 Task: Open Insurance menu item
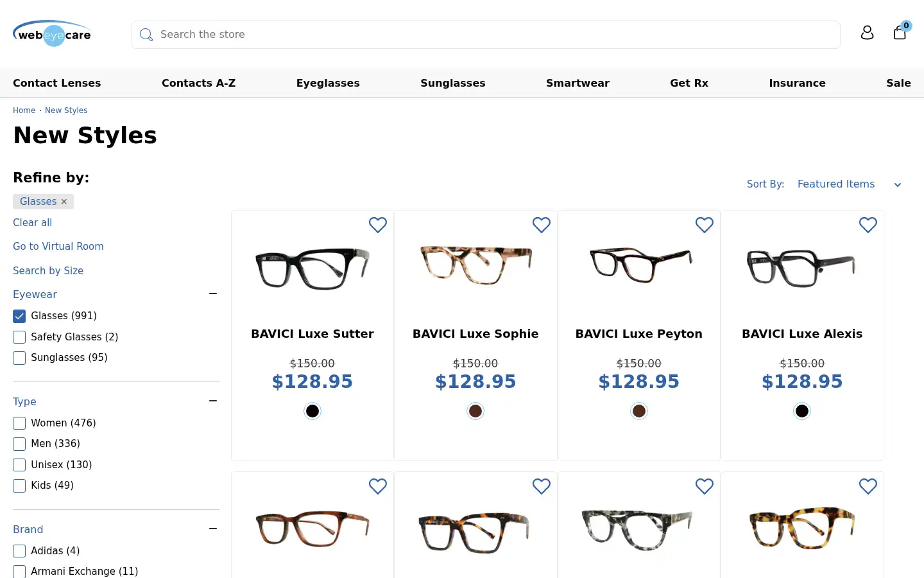[x=797, y=83]
